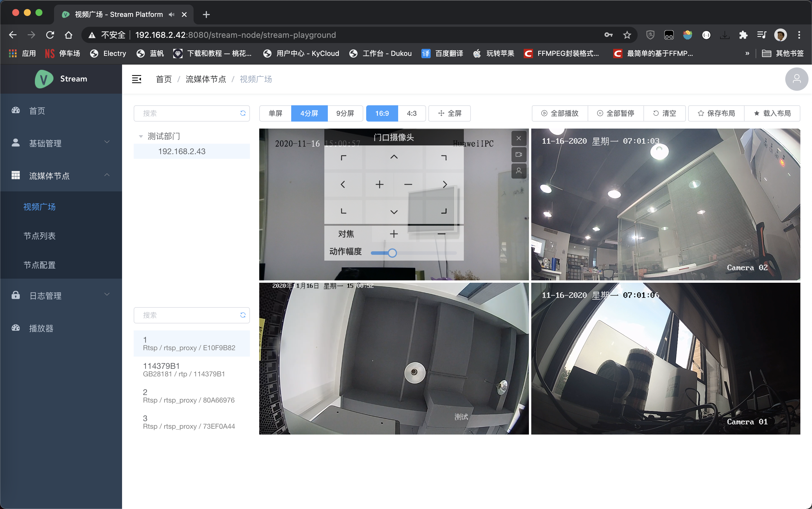Close the first camera stream with X icon
This screenshot has height=509, width=812.
(x=518, y=138)
